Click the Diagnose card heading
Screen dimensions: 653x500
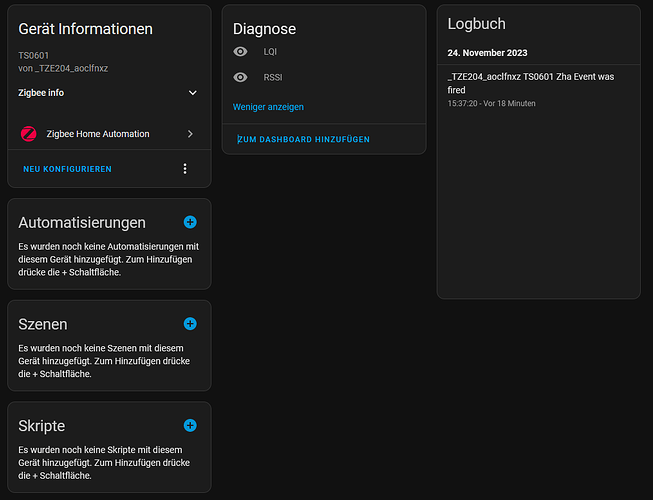point(264,30)
